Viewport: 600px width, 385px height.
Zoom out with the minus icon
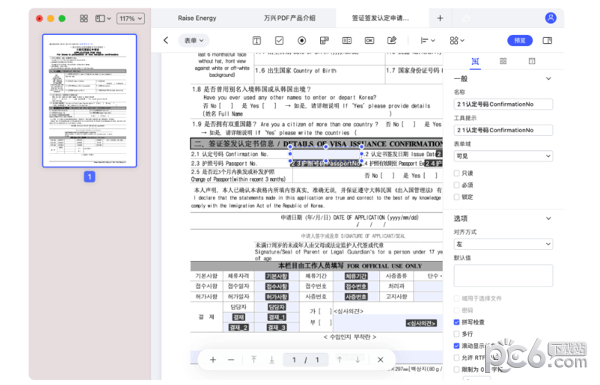click(x=231, y=360)
